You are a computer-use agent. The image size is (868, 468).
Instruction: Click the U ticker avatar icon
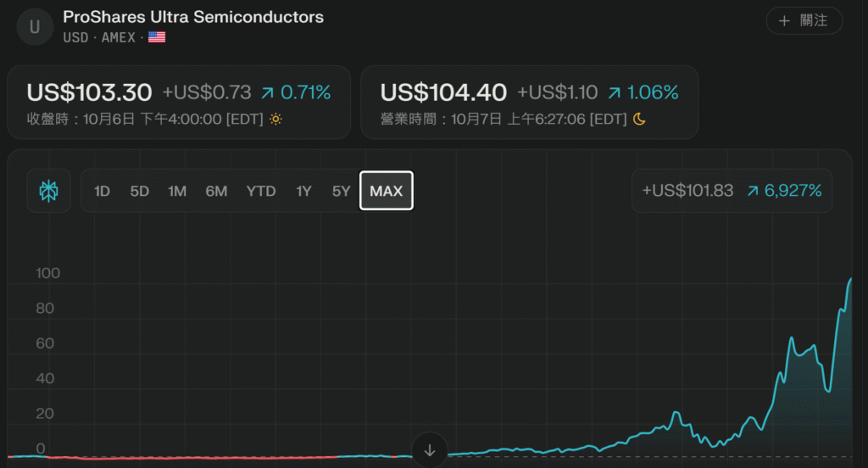(x=35, y=26)
